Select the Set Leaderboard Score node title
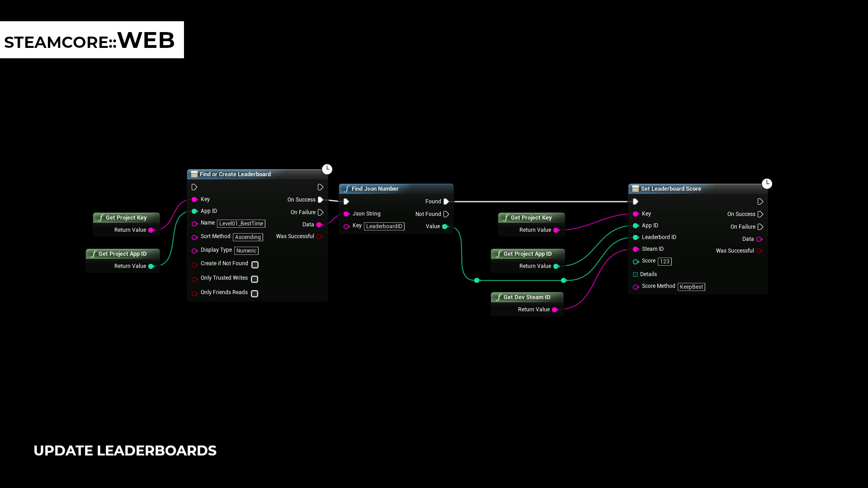Image resolution: width=868 pixels, height=488 pixels. tap(671, 189)
